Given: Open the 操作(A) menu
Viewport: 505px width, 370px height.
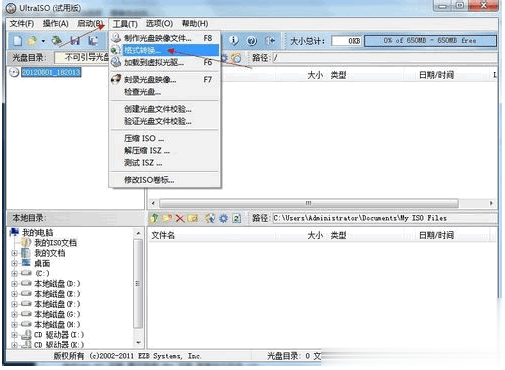Looking at the screenshot, I should pyautogui.click(x=56, y=24).
